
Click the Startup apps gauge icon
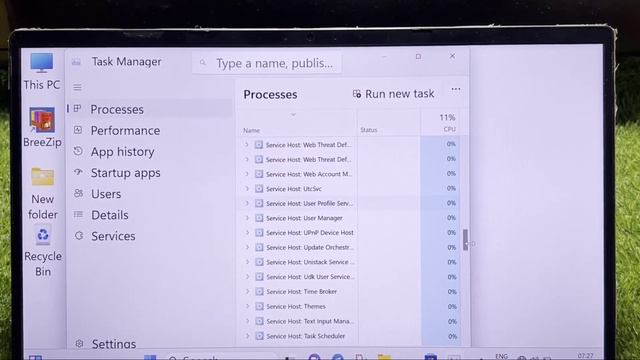tap(78, 172)
